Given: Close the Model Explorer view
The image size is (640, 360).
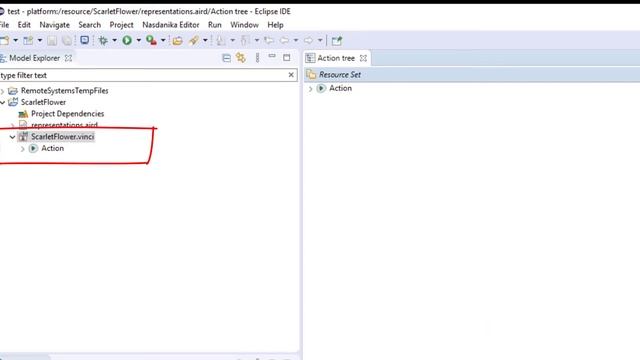Looking at the screenshot, I should point(69,58).
